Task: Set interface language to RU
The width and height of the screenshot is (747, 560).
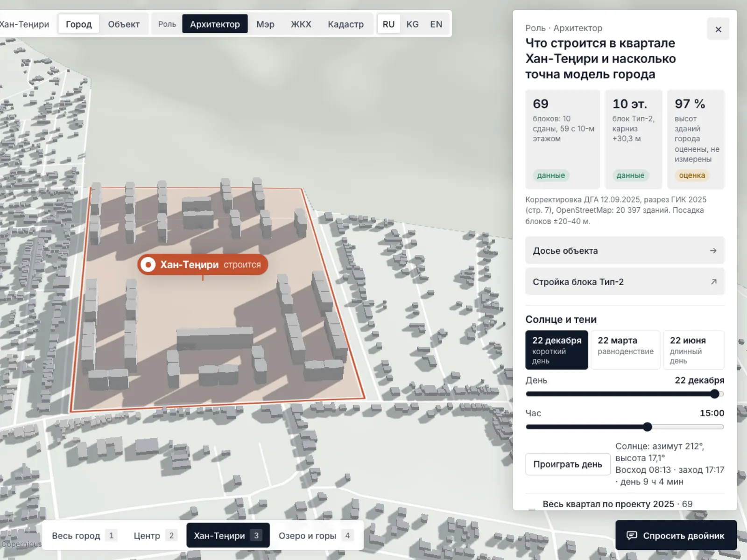Action: [x=388, y=24]
